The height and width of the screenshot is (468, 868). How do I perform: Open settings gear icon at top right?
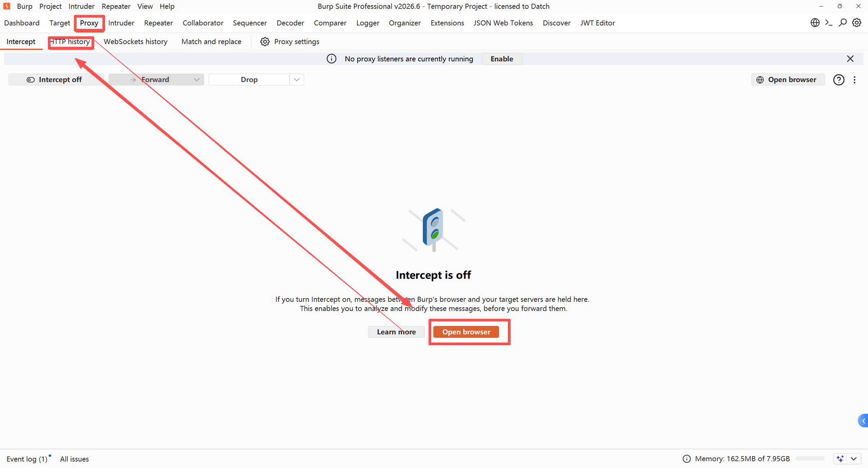(857, 23)
